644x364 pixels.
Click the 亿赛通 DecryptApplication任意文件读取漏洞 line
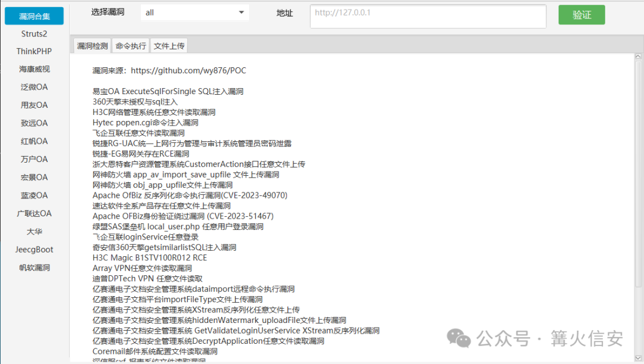coord(208,341)
